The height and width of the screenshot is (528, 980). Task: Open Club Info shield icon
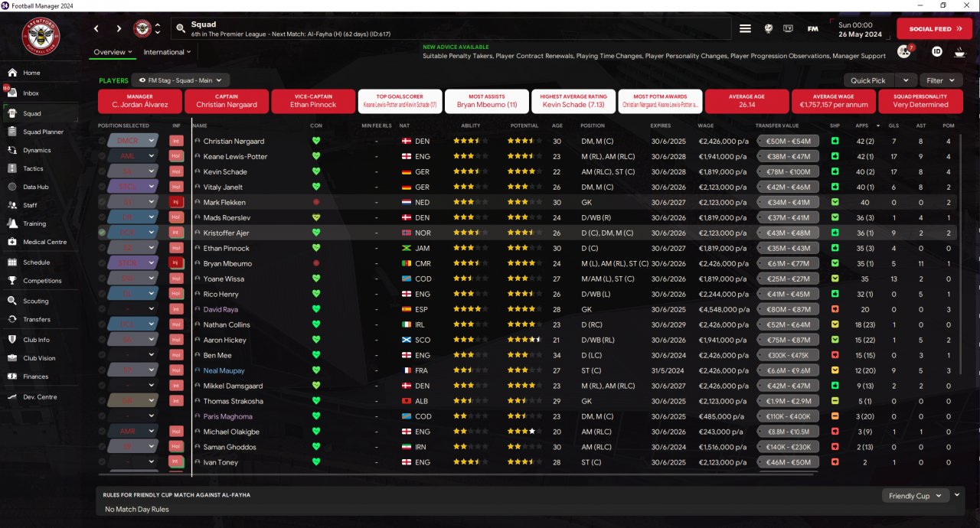(x=12, y=340)
